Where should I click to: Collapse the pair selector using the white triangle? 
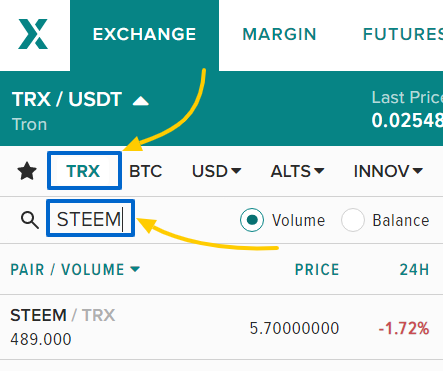point(140,101)
